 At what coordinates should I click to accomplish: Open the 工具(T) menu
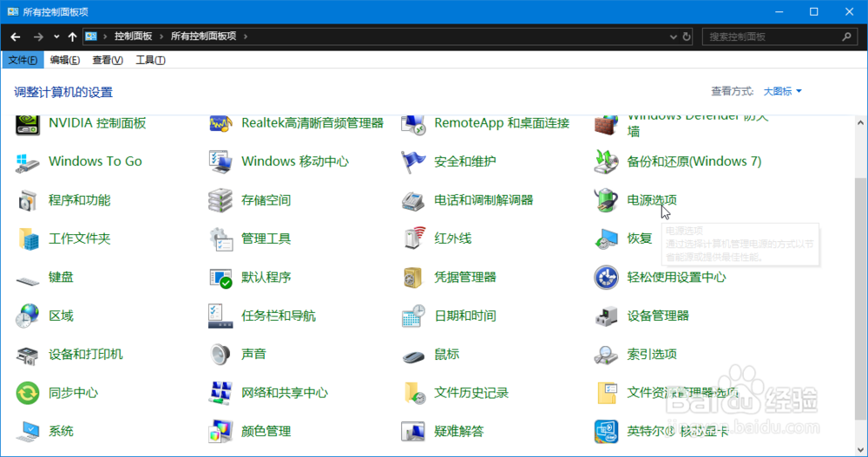(x=150, y=60)
